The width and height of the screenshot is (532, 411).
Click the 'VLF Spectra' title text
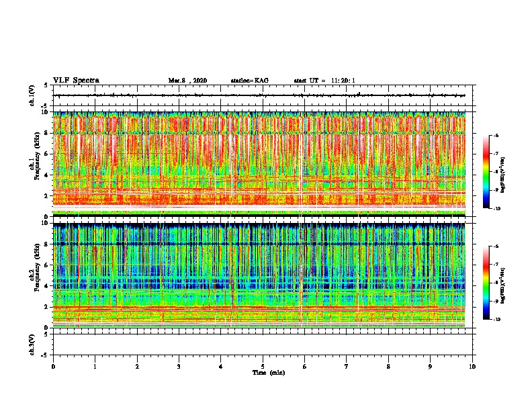(x=76, y=81)
